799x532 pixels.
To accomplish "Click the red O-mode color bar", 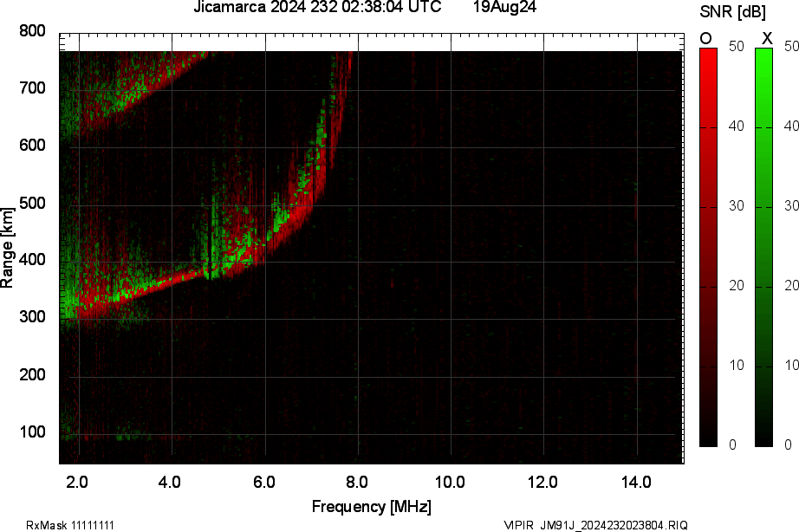I will 708,247.
